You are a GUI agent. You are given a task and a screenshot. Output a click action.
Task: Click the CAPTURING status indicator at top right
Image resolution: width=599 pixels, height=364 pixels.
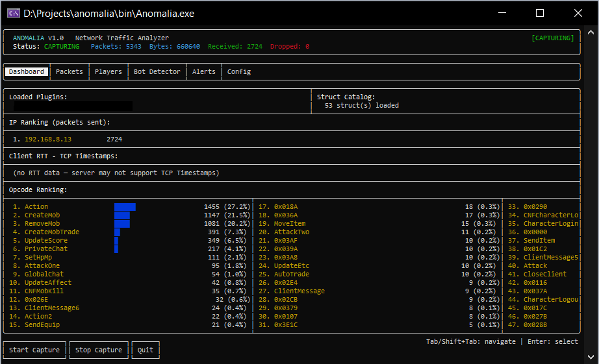pos(552,38)
